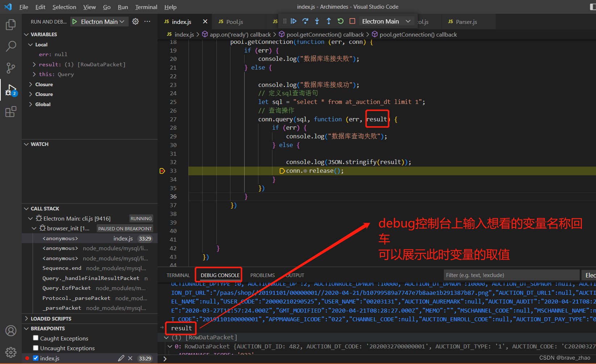Collapse the RowDataPacket array in debug console
Viewport: 596px width, 364px height.
(166, 338)
